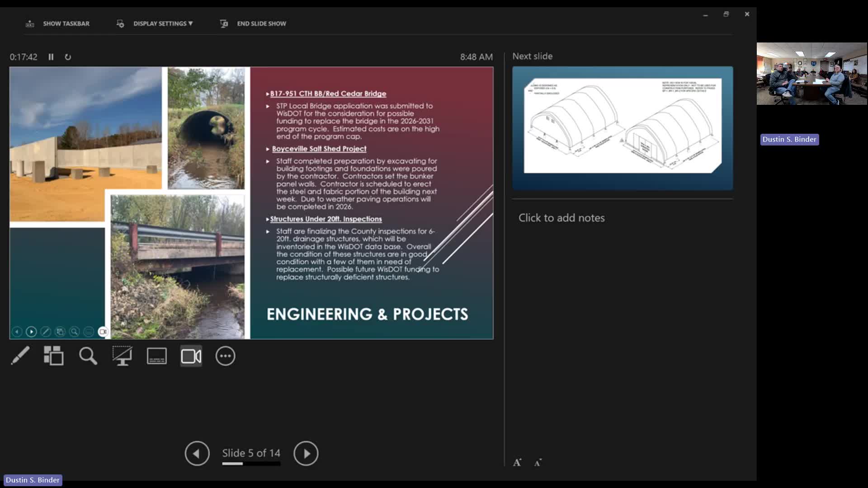The image size is (868, 488).
Task: Expand the Display Settings dropdown
Action: point(163,23)
